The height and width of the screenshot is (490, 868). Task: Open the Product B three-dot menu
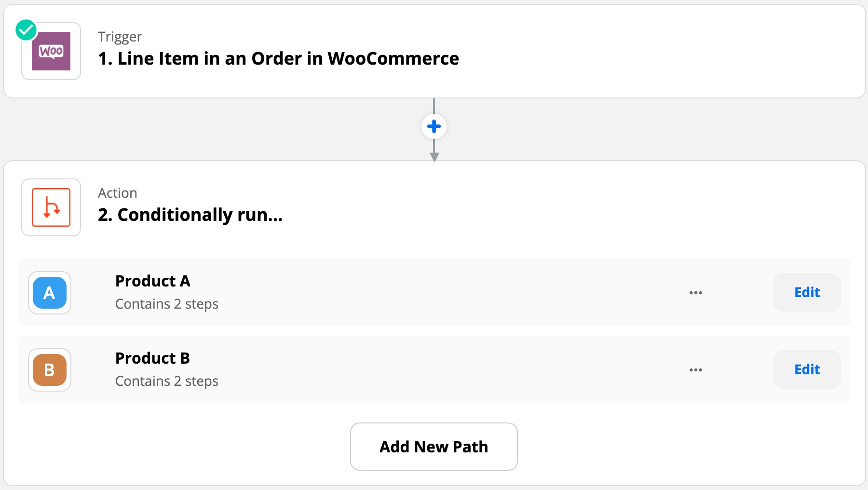pyautogui.click(x=695, y=370)
